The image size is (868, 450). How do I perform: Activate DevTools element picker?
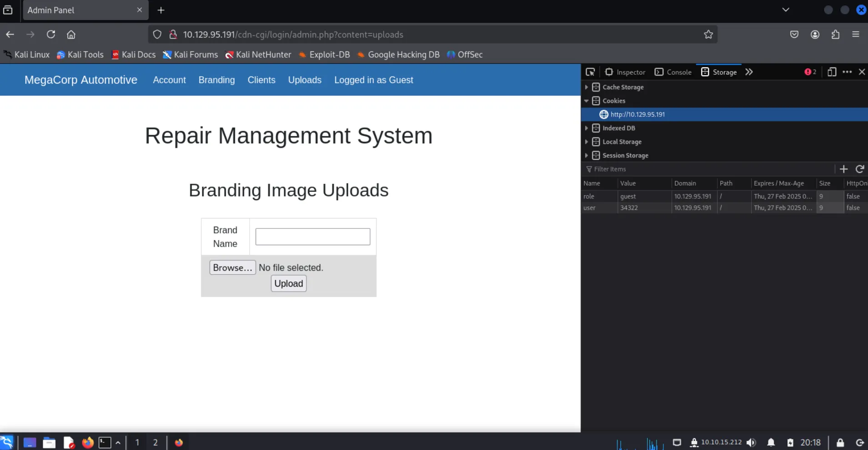pyautogui.click(x=590, y=72)
